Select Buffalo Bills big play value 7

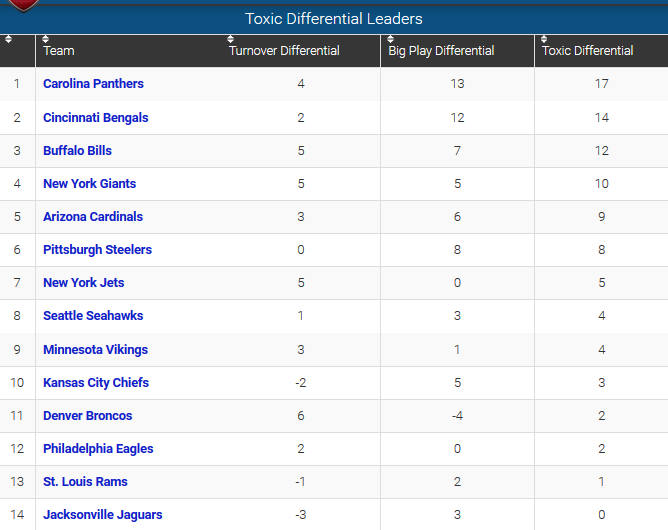click(457, 150)
